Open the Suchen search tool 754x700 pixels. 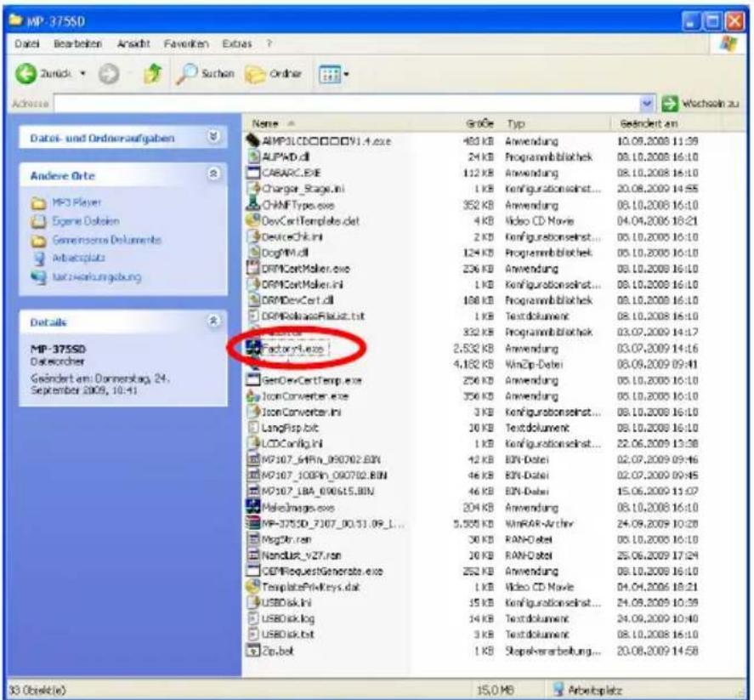coord(205,74)
